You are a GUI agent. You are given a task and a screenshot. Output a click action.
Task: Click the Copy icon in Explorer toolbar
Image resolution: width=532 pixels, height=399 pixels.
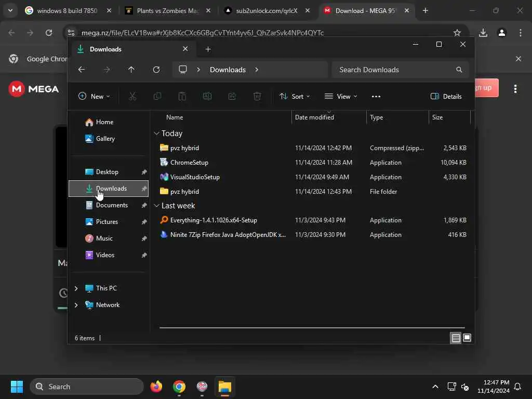click(x=157, y=96)
